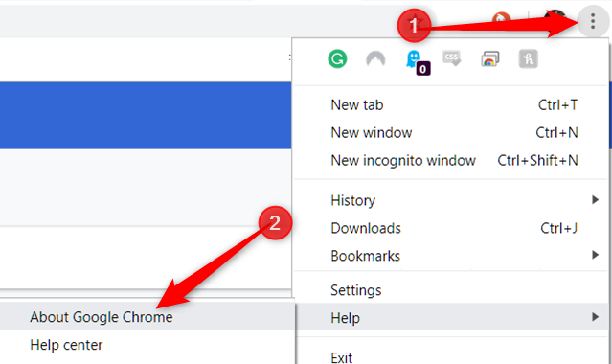Image resolution: width=612 pixels, height=364 pixels.
Task: Open the Chrome three-dot menu button
Action: pyautogui.click(x=593, y=21)
